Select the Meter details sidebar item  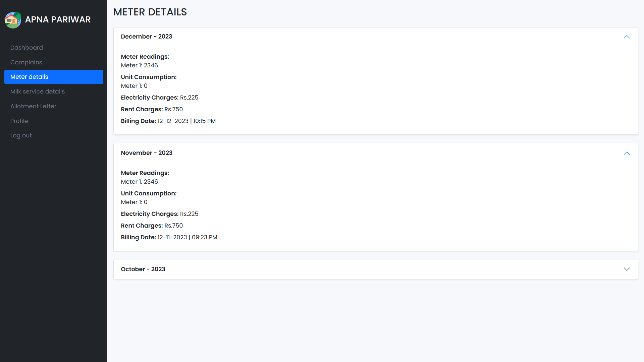pyautogui.click(x=29, y=77)
